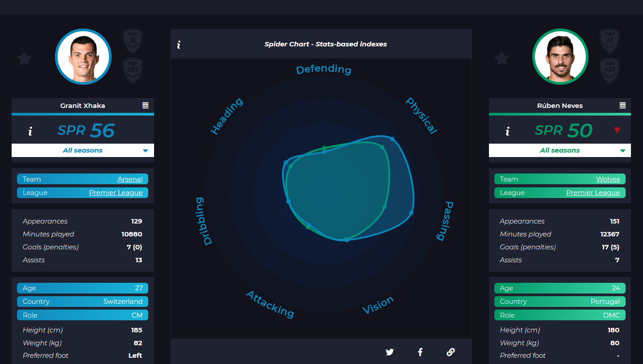Click Neves' green Defending data point
This screenshot has height=364, width=643.
pos(324,148)
